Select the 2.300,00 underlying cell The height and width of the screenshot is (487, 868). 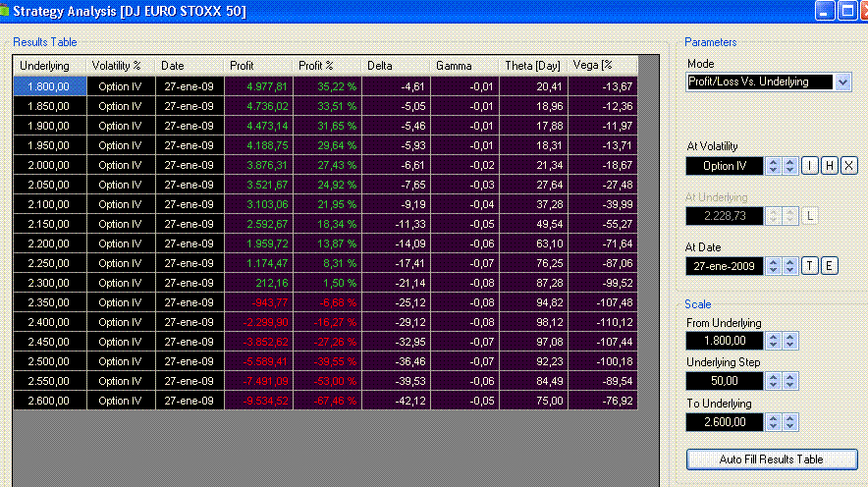pyautogui.click(x=50, y=283)
